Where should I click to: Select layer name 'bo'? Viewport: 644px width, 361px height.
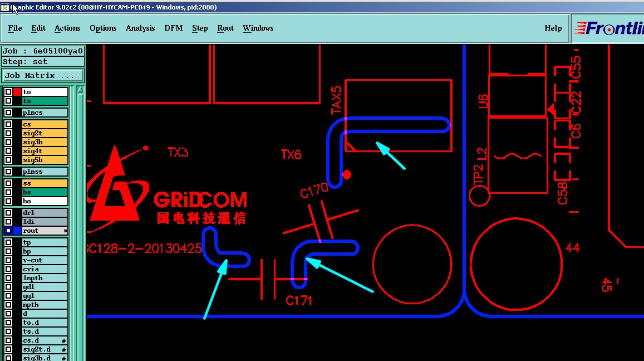45,201
